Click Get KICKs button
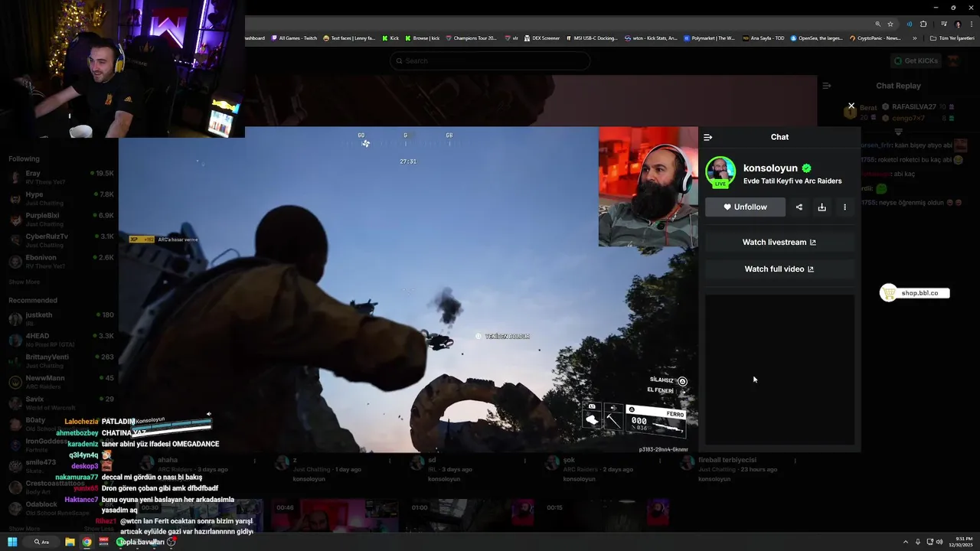Viewport: 980px width, 551px height. pyautogui.click(x=916, y=60)
